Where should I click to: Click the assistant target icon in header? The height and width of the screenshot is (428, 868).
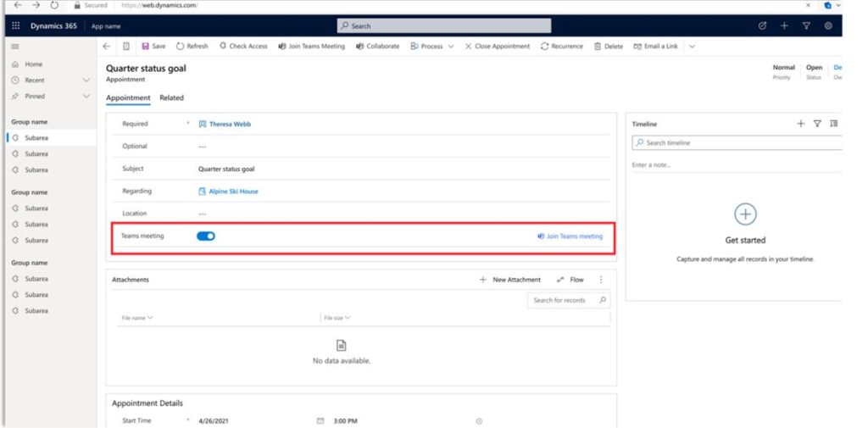click(762, 26)
